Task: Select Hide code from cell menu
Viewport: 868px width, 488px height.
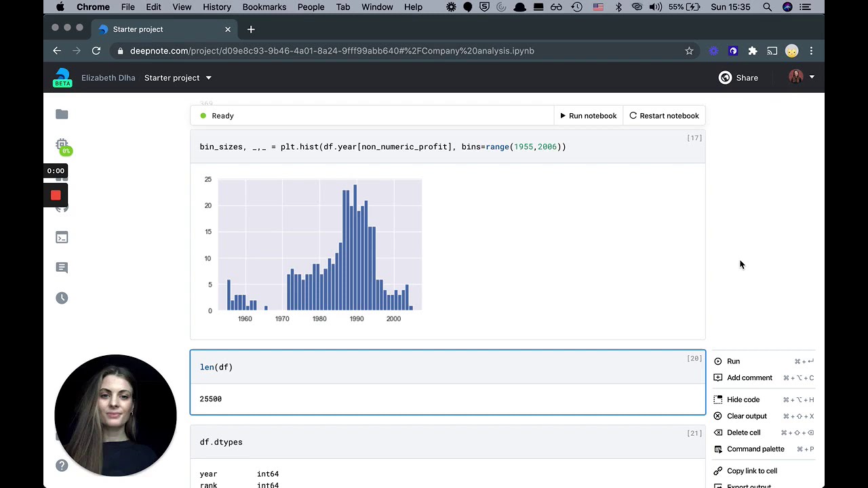Action: (743, 400)
